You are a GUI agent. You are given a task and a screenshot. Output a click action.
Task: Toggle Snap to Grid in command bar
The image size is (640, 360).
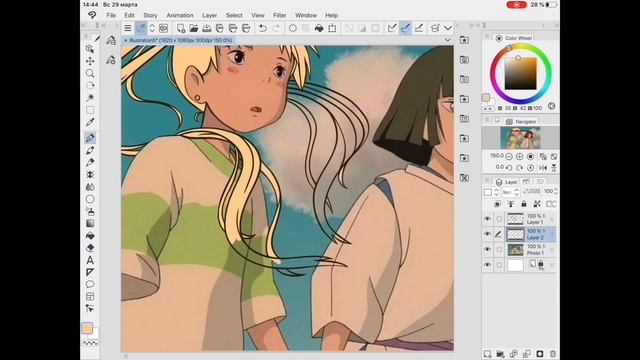pos(419,28)
